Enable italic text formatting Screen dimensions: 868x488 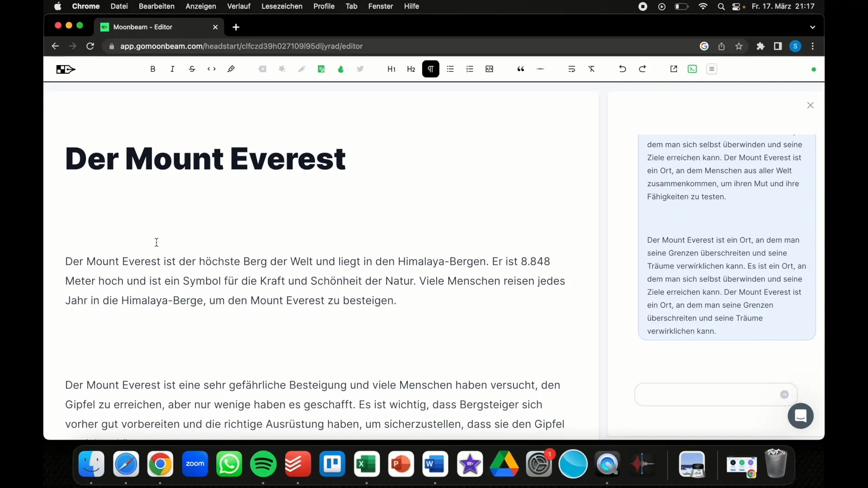172,69
